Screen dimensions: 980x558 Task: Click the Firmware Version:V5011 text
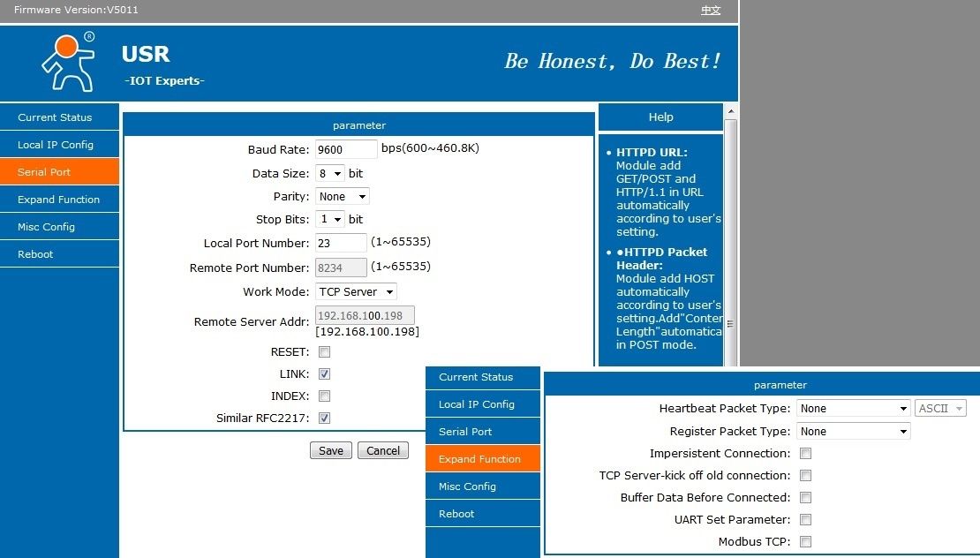click(x=76, y=10)
